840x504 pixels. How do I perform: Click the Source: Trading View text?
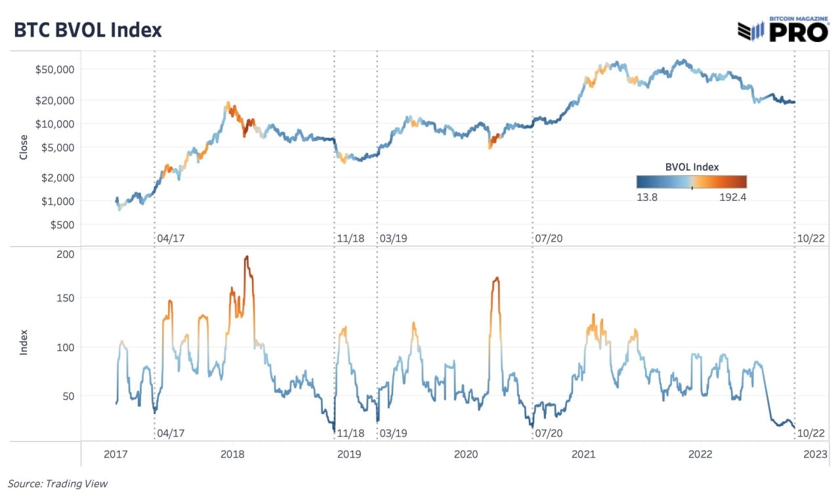pos(58,484)
